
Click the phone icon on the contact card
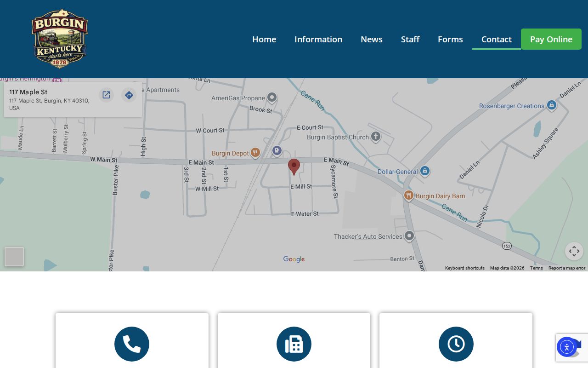coord(132,344)
